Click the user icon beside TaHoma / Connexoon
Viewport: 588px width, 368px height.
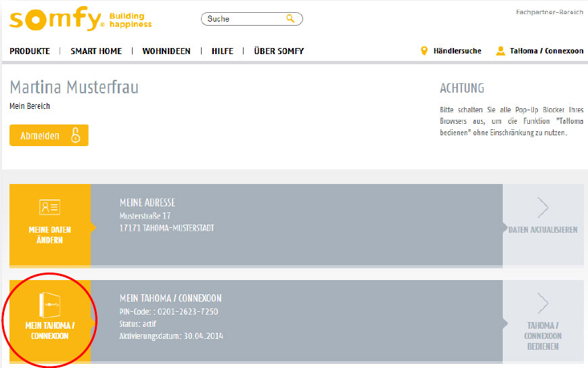pos(501,51)
